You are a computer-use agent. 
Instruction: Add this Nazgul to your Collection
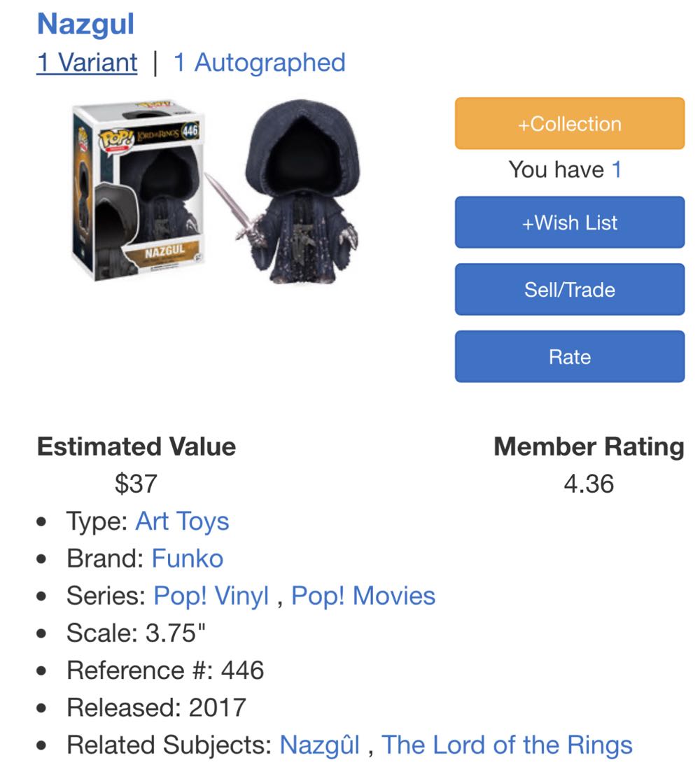click(569, 123)
